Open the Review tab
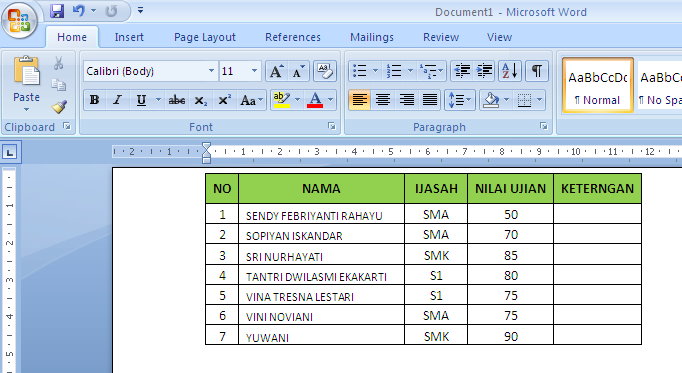The width and height of the screenshot is (682, 373). click(441, 37)
